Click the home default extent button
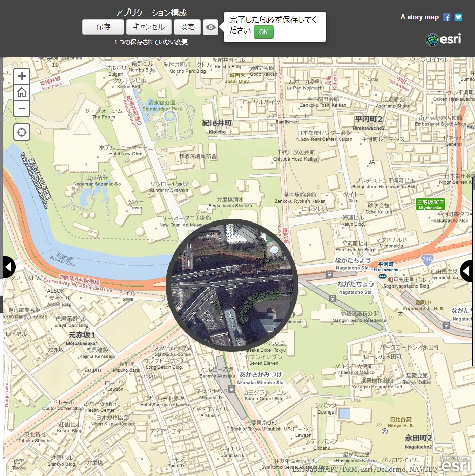 tap(22, 92)
